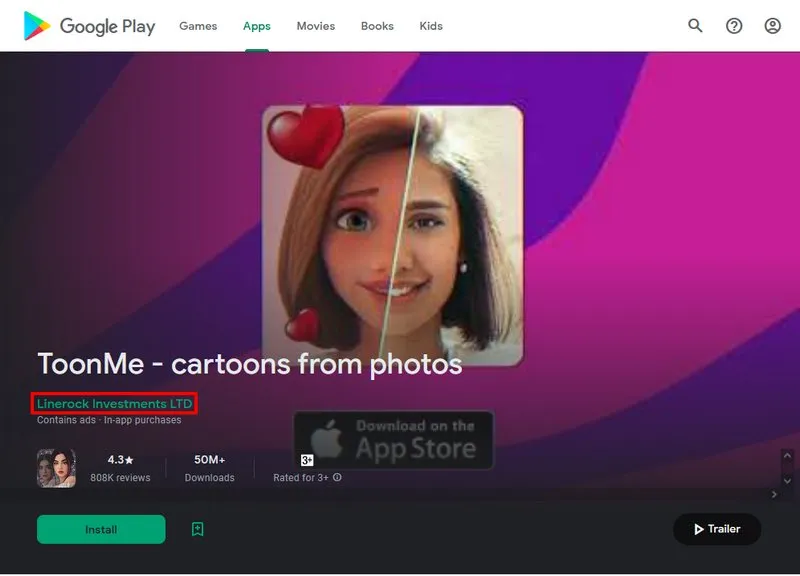Play the Trailer video
This screenshot has height=576, width=800.
pos(717,529)
